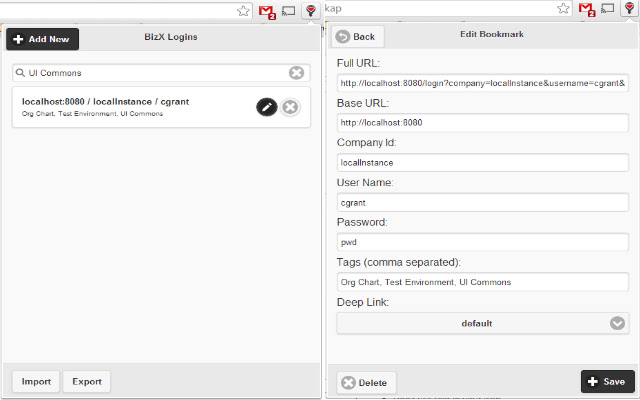
Task: Click the Cast icon in left browser toolbar
Action: tap(289, 11)
